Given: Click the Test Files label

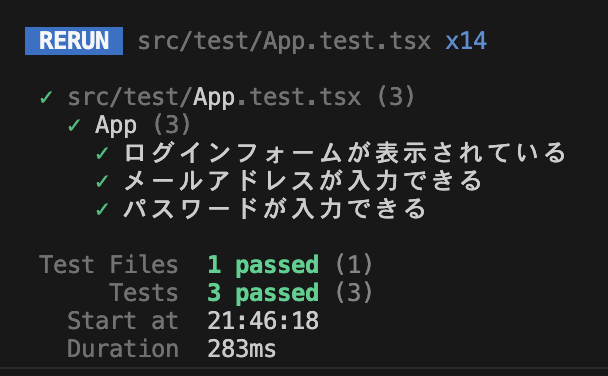Looking at the screenshot, I should tap(109, 265).
